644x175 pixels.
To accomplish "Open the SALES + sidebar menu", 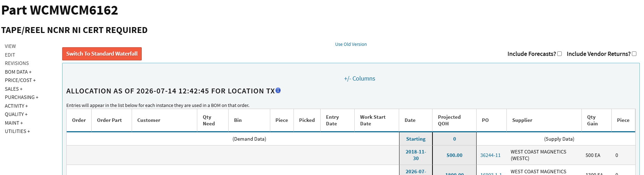I will click(x=14, y=89).
